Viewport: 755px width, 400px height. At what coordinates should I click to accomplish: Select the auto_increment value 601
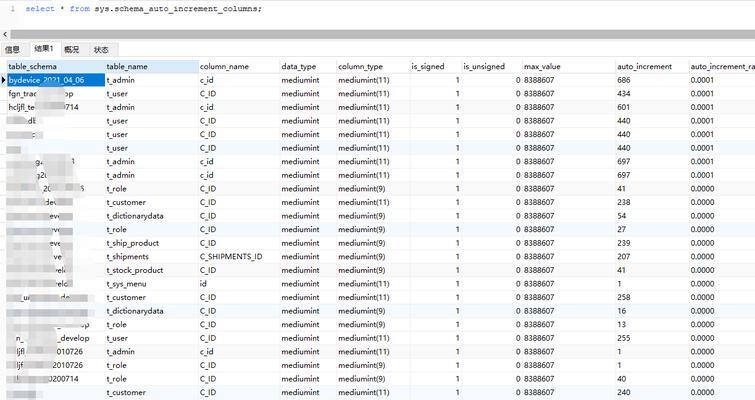(624, 107)
